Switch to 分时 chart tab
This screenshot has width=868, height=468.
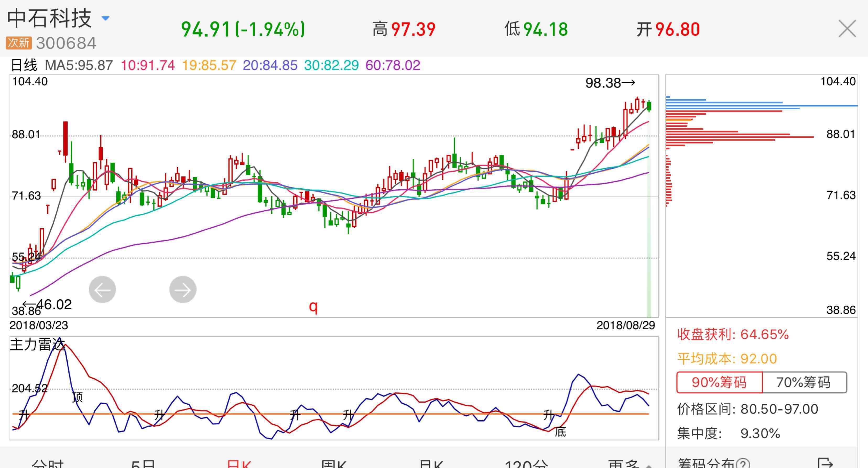(47, 464)
